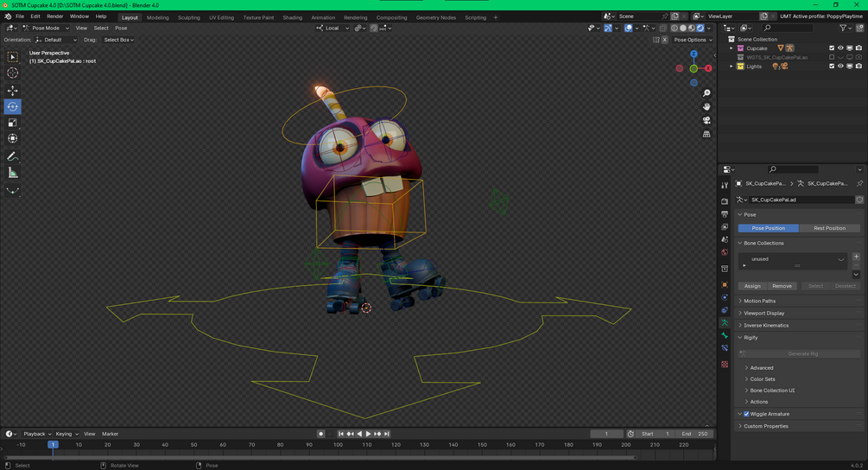Expand the Lights collection in outliner
This screenshot has height=470, width=868.
tap(732, 67)
